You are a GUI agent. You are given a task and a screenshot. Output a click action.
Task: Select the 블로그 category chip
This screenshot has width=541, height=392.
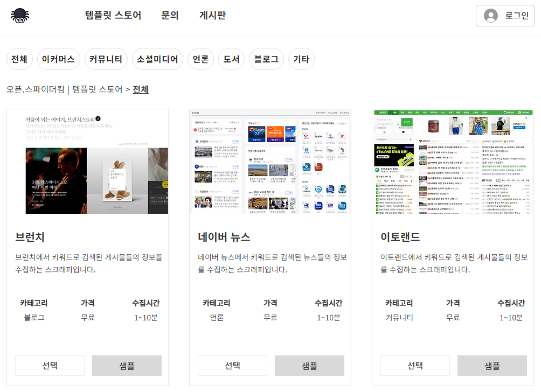click(x=266, y=59)
